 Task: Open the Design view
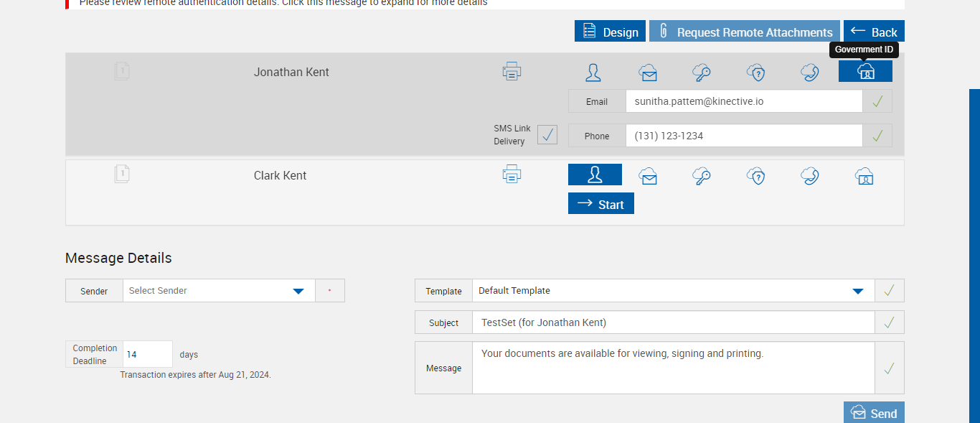[x=610, y=32]
